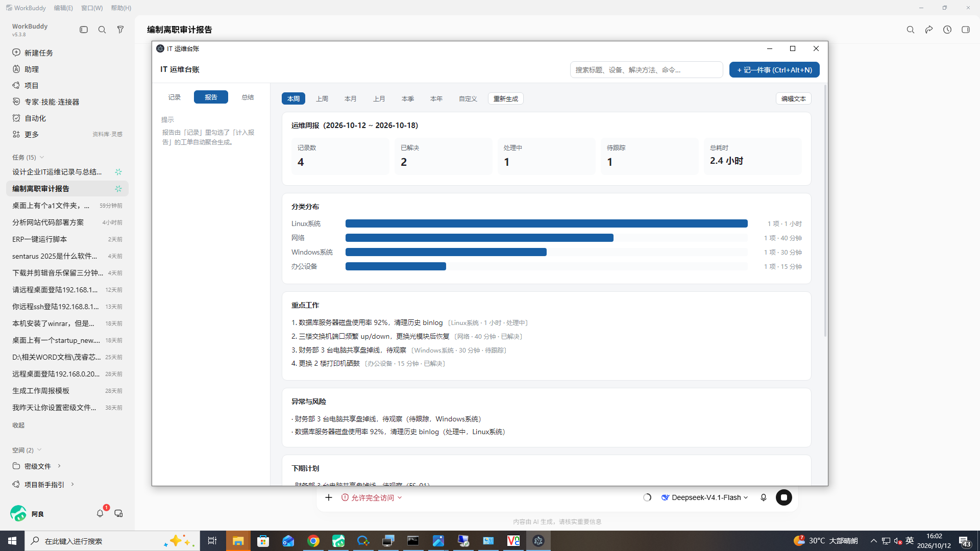Open sidebar search magnifier icon
This screenshot has height=551, width=980.
coord(102,30)
